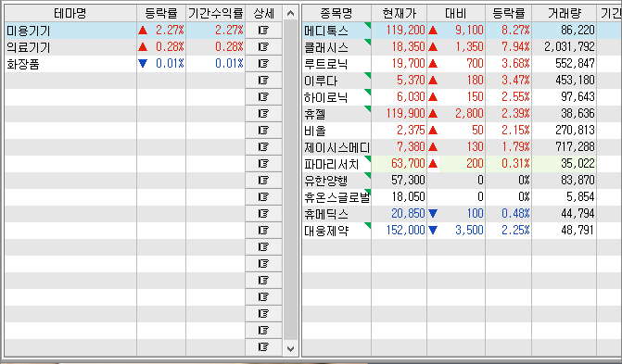Click 파마리서치 change rate 0.31%
The width and height of the screenshot is (622, 364).
tap(515, 163)
